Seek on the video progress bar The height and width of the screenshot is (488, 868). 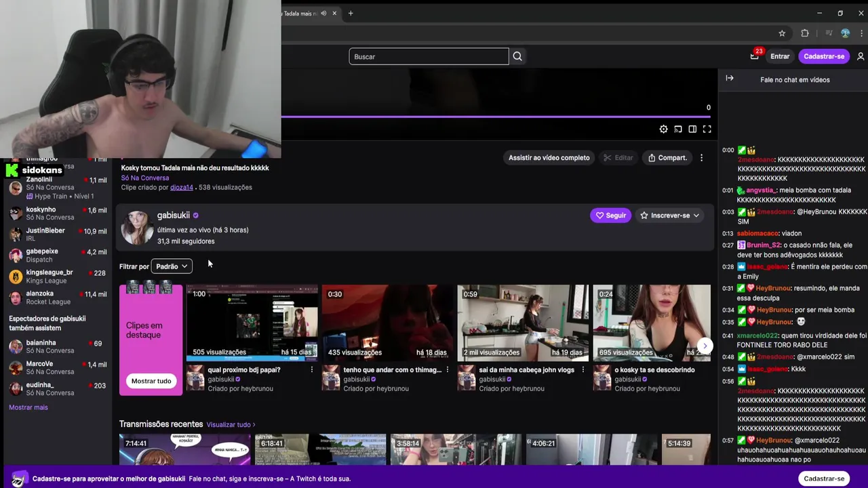[x=496, y=117]
